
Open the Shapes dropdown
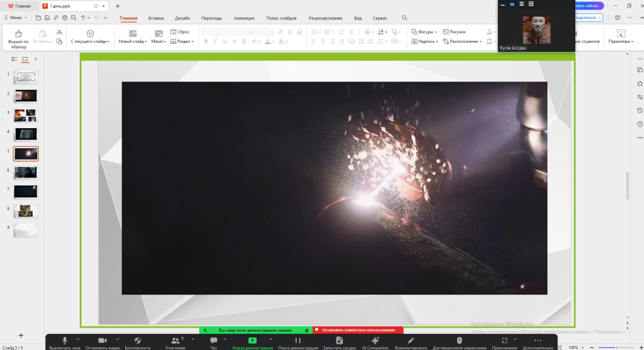point(424,32)
